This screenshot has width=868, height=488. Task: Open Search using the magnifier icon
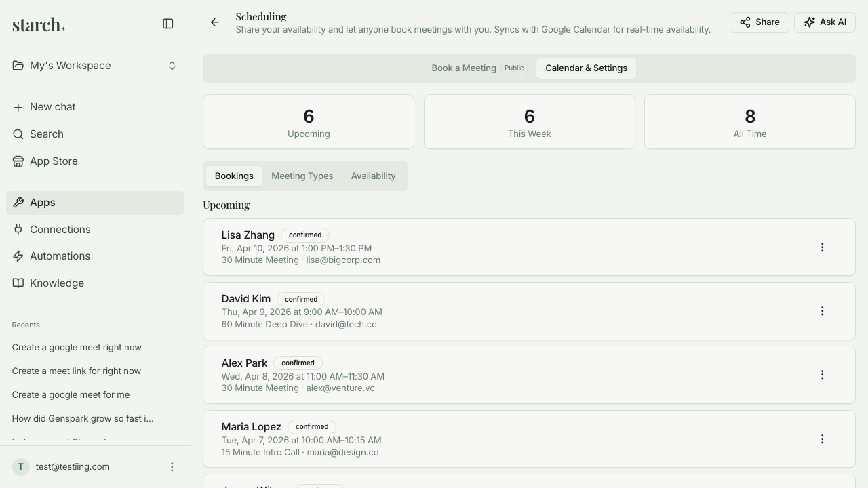18,134
